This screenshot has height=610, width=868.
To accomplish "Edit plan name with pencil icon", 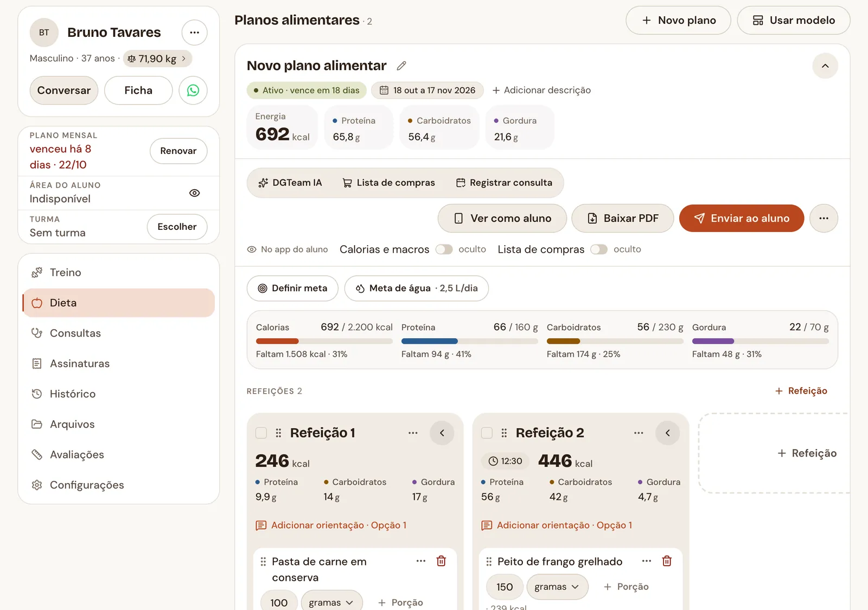I will pyautogui.click(x=401, y=66).
